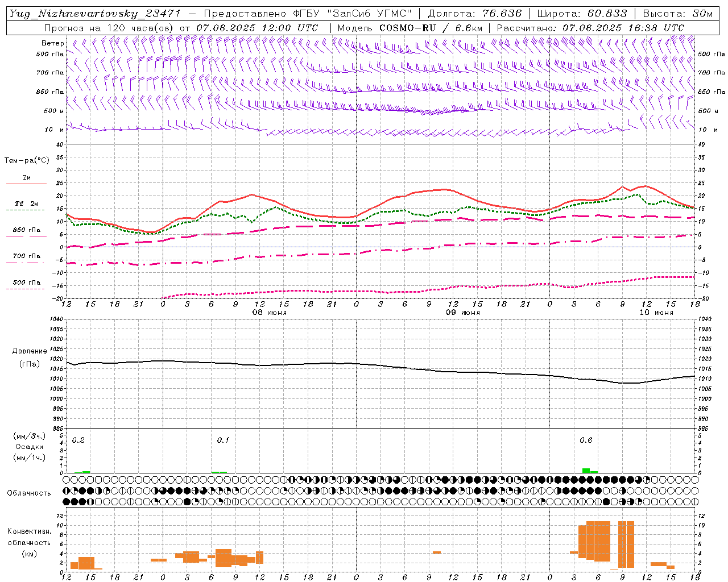This screenshot has height=582, width=728.
Task: Click the 850 гПа temperature legend entry
Action: [x=27, y=230]
